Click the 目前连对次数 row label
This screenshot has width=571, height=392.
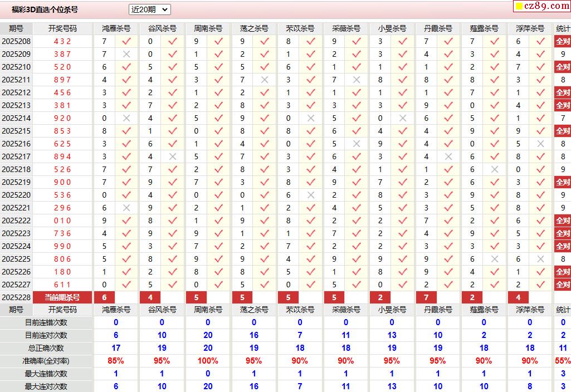[x=46, y=335]
